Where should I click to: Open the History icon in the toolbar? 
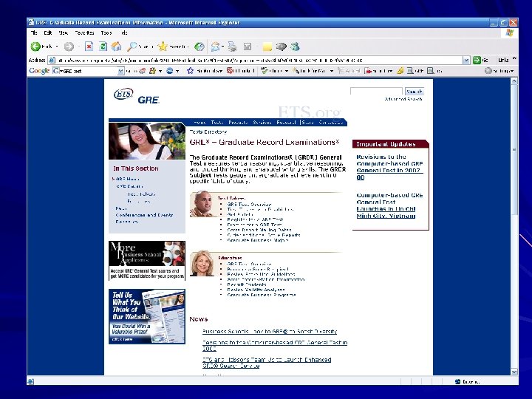pos(199,47)
